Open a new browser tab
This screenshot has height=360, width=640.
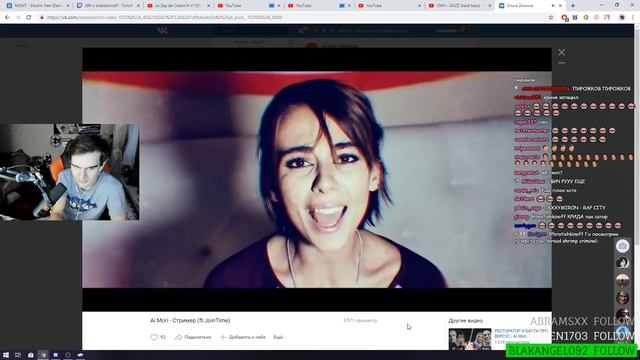click(x=573, y=6)
